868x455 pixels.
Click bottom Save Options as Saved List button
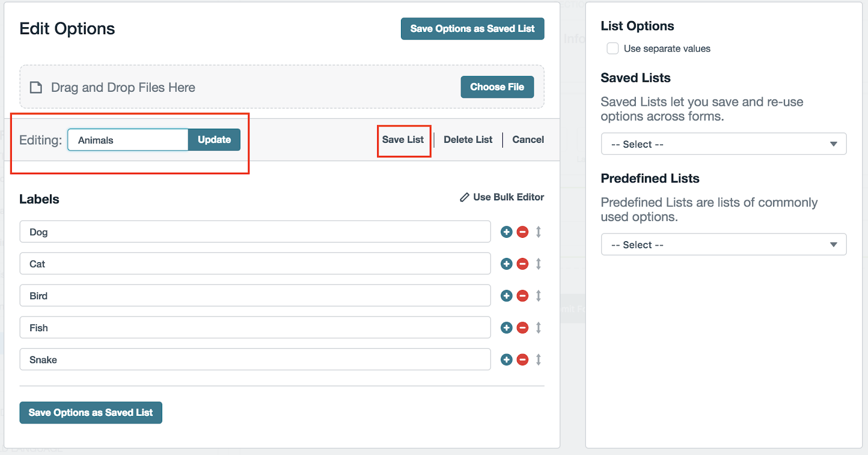[x=91, y=413]
